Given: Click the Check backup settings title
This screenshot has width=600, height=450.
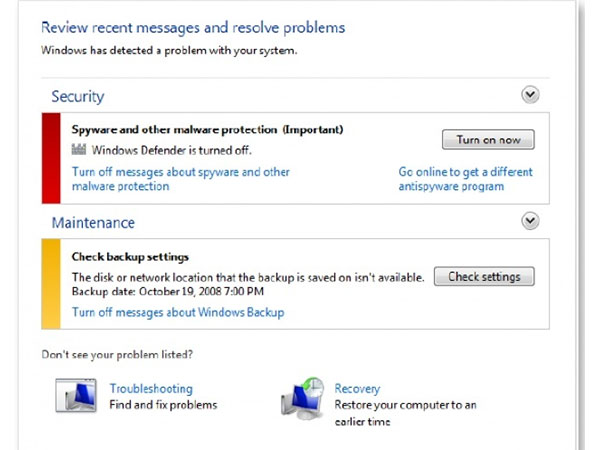Looking at the screenshot, I should tap(130, 257).
